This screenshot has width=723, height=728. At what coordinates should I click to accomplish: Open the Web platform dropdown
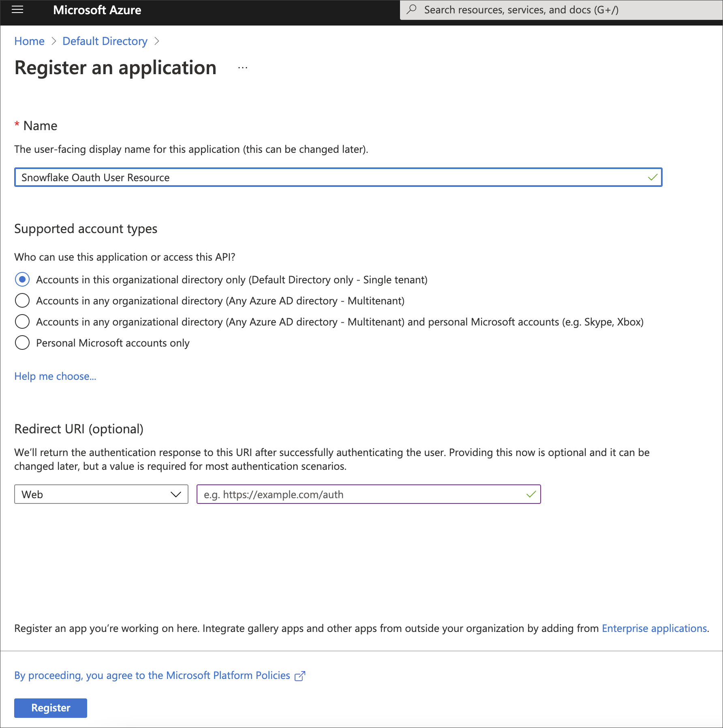pos(101,494)
